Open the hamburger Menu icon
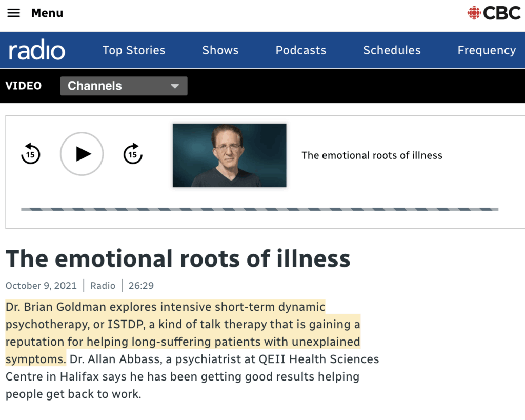525x420 pixels. click(14, 13)
